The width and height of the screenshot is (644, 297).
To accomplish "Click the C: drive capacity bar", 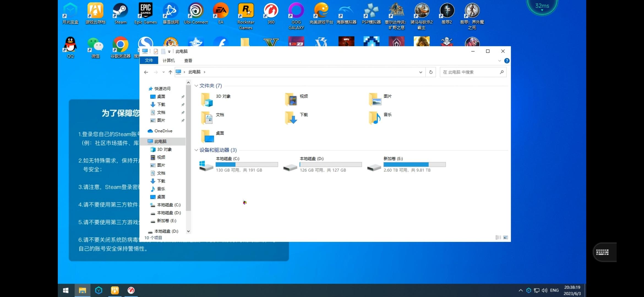I will [x=247, y=164].
